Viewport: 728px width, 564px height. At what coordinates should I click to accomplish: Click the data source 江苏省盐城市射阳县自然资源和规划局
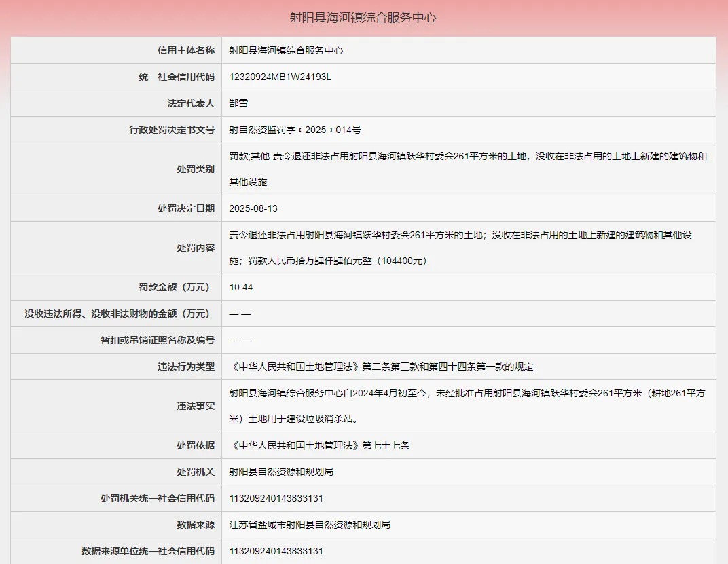point(310,525)
